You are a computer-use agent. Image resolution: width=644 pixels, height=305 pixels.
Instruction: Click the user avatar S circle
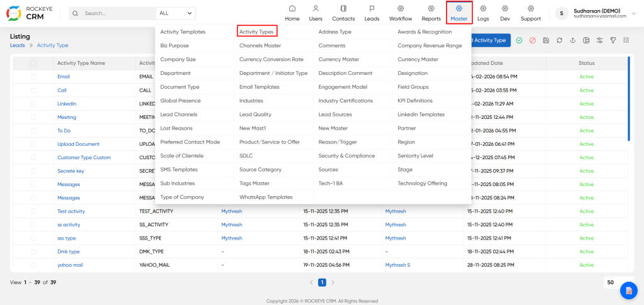click(x=562, y=13)
